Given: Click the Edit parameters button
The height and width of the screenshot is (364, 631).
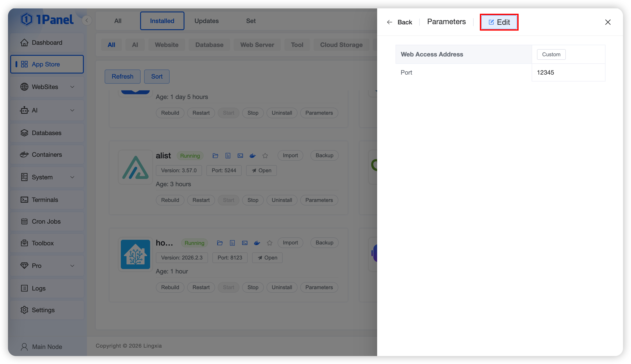Looking at the screenshot, I should click(499, 22).
